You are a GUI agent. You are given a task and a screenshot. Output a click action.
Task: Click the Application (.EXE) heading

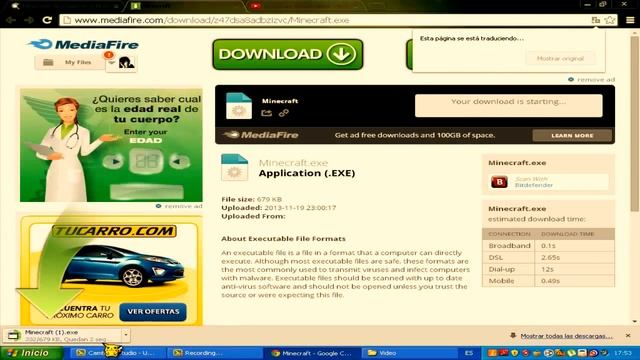pos(307,173)
